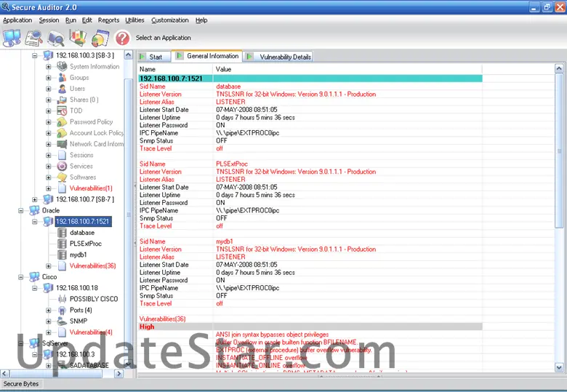Click the audit card magnifier toolbar icon

[34, 38]
